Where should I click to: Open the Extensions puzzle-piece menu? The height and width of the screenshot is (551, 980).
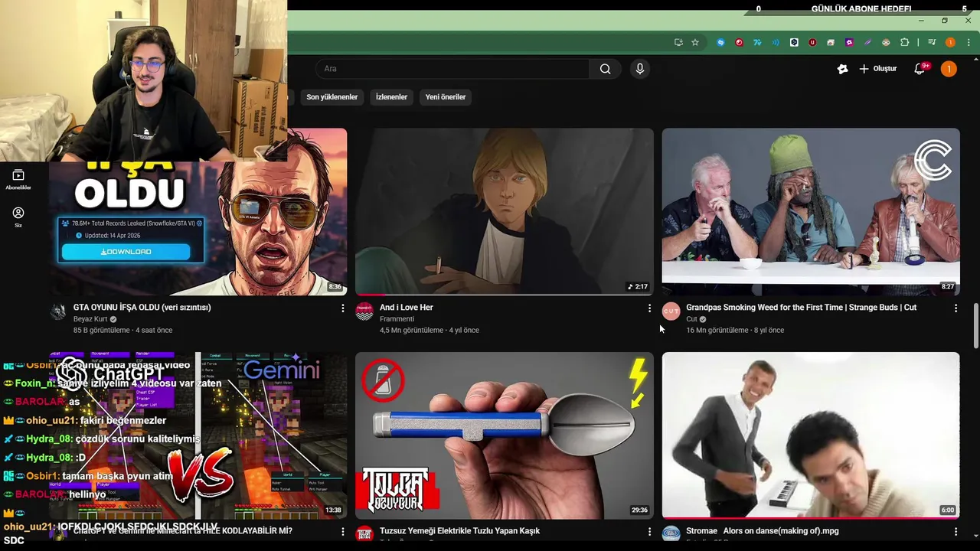(x=904, y=42)
